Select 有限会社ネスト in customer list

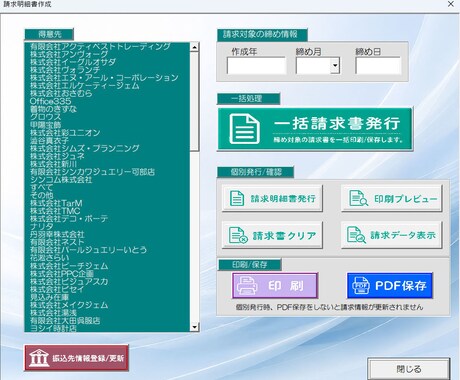pyautogui.click(x=107, y=242)
